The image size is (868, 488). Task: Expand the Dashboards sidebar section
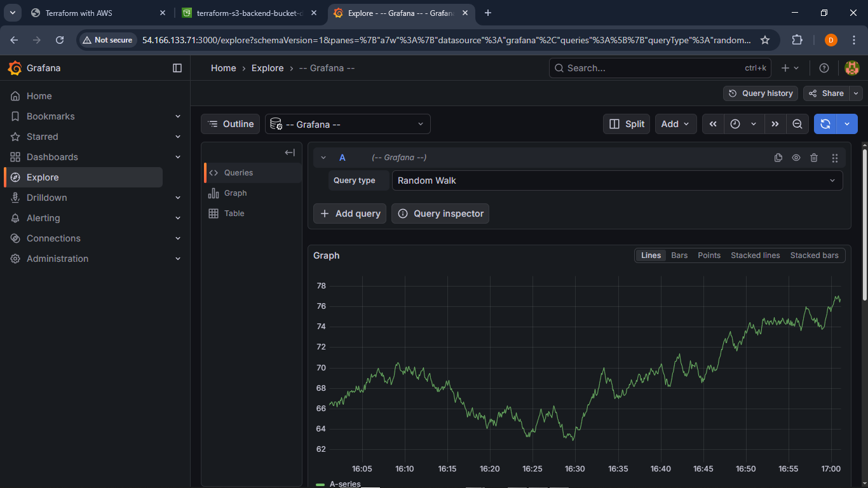pyautogui.click(x=178, y=157)
